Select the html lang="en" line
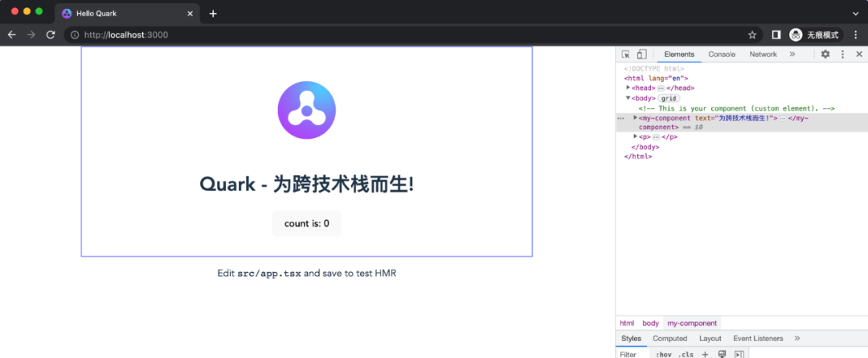Image resolution: width=868 pixels, height=358 pixels. pyautogui.click(x=656, y=78)
